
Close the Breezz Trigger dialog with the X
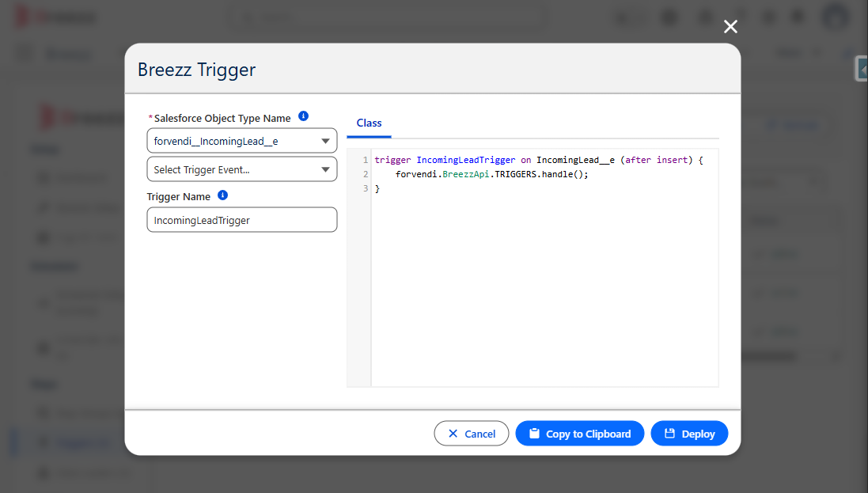[730, 27]
